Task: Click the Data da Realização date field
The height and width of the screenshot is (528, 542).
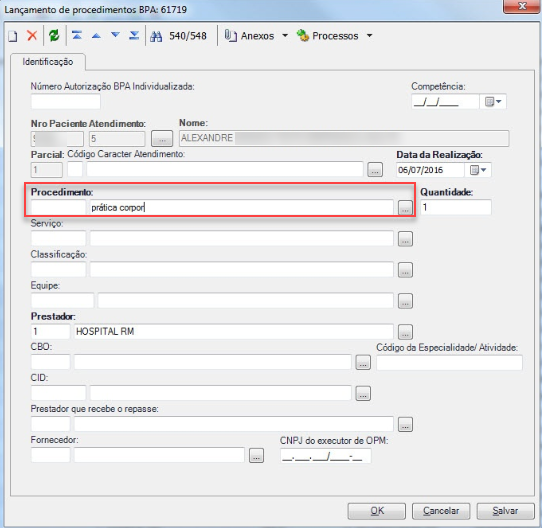Action: (430, 170)
